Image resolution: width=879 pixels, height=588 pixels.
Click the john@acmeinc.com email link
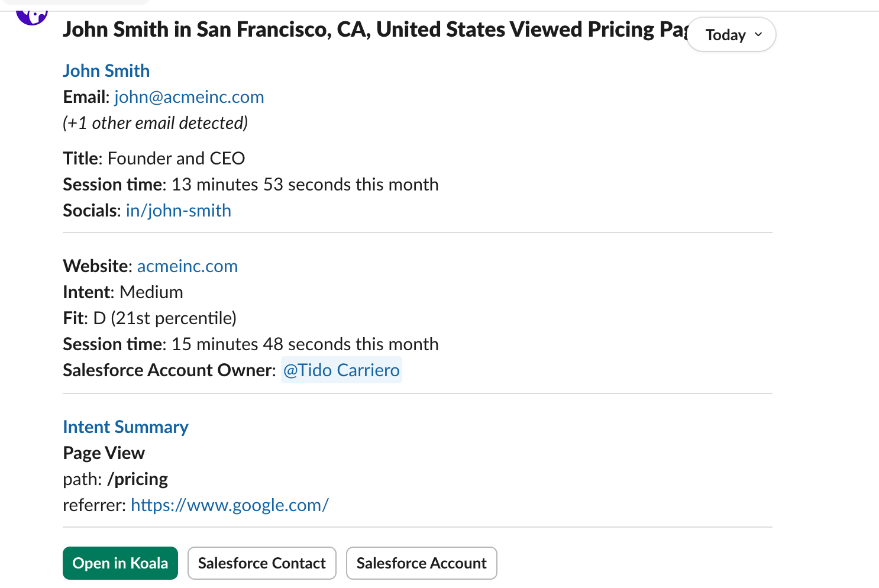(x=189, y=97)
